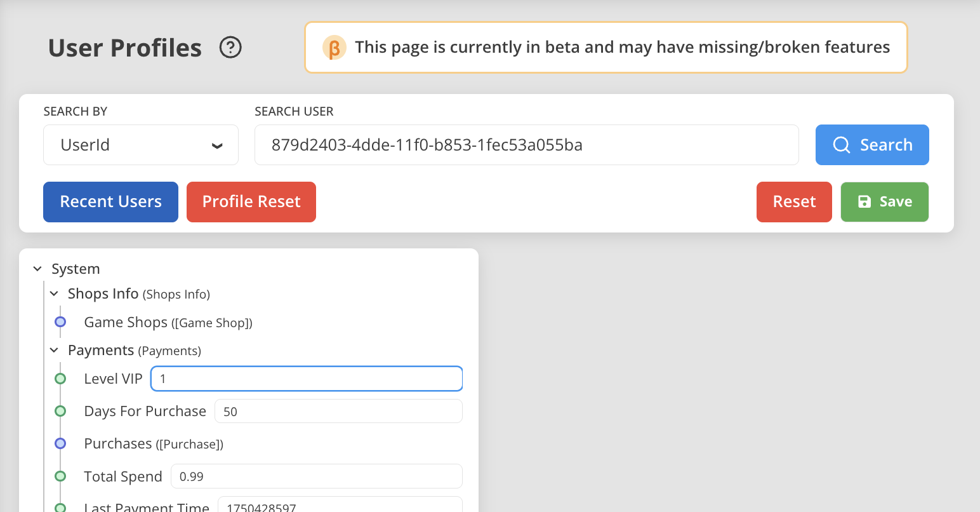Screen dimensions: 980x512
Task: Collapse the Payments section
Action: 54,351
